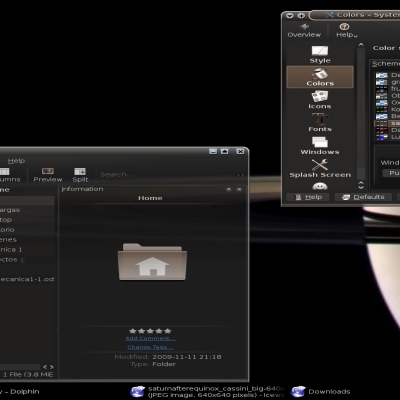Open the Splash Screen module

tap(320, 168)
